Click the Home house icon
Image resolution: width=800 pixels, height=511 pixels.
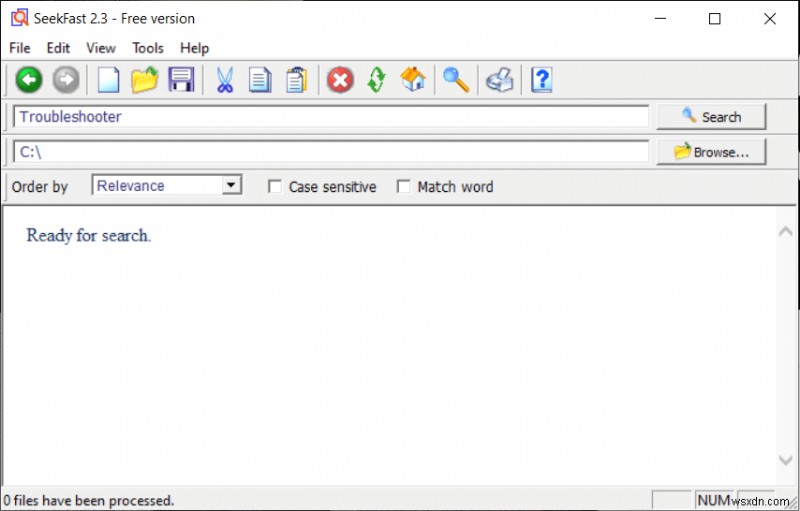413,80
